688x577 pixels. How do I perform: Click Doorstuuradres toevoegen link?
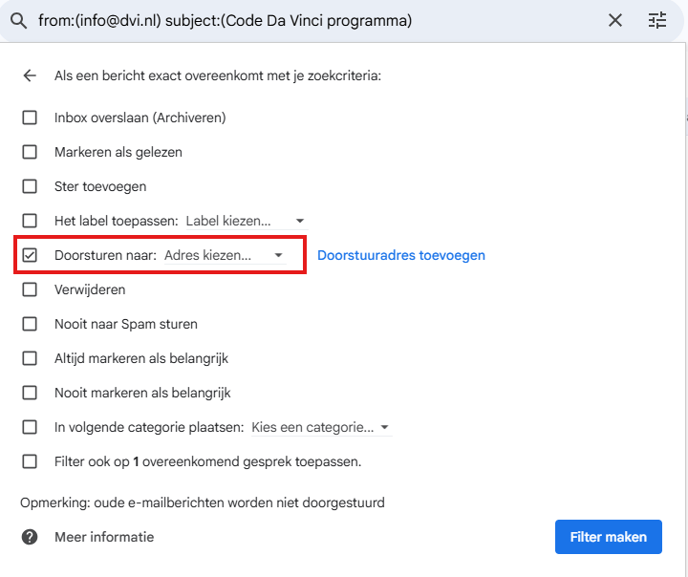point(401,255)
